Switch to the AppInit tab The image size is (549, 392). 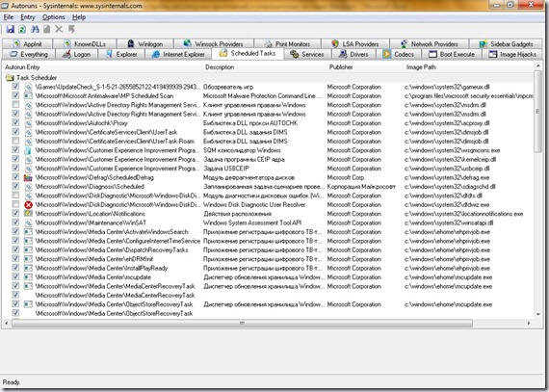[27, 43]
